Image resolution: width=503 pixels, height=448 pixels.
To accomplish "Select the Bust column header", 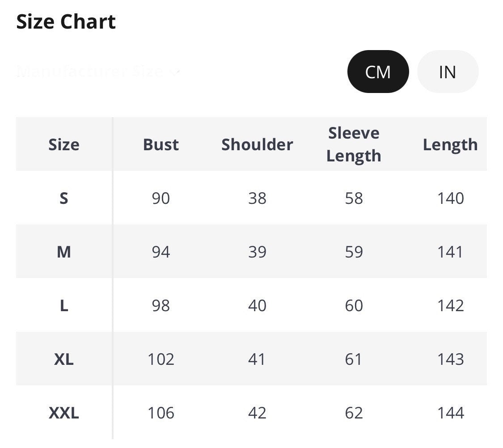I will 161,144.
